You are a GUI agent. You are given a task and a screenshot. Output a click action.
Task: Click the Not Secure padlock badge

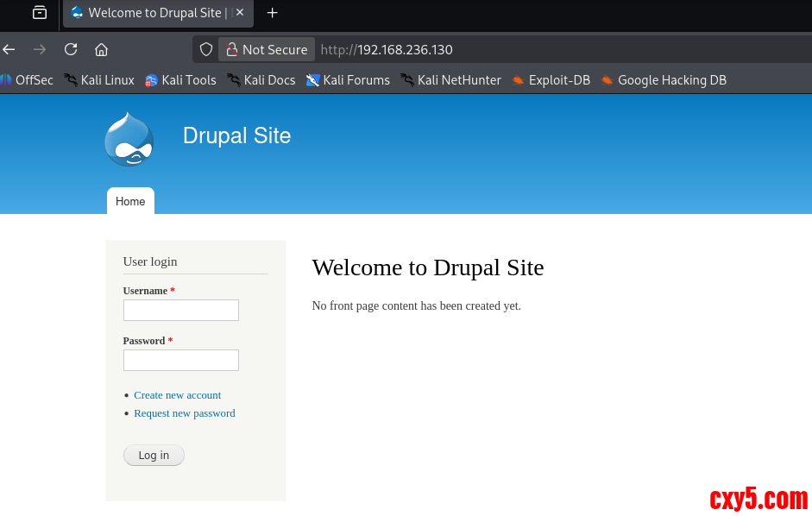tap(267, 50)
